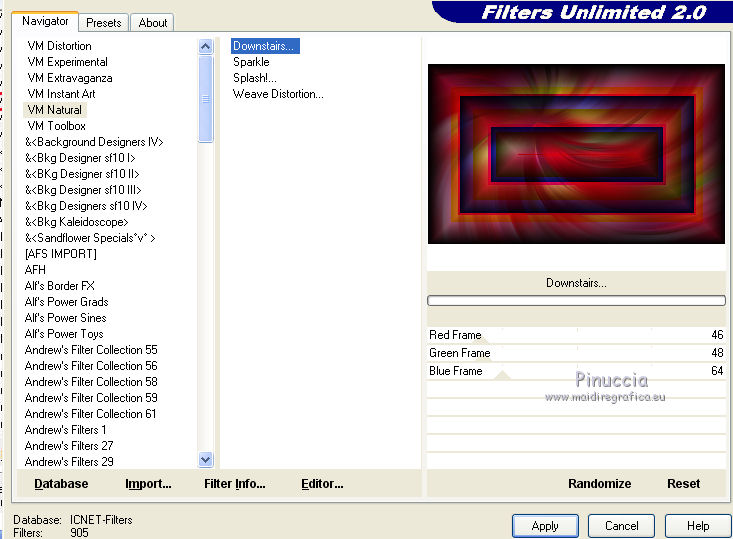Select &<BKg Designer sf10 II> category
This screenshot has width=733, height=539.
(82, 173)
